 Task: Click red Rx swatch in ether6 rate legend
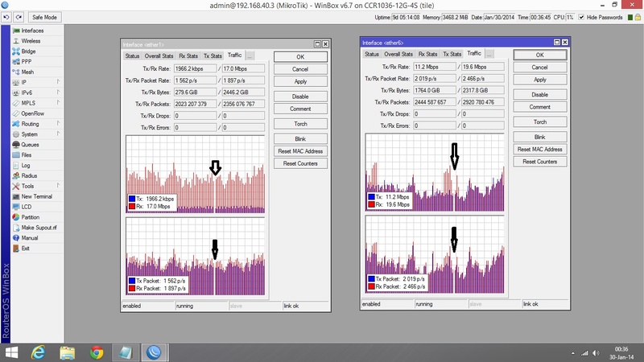point(371,204)
